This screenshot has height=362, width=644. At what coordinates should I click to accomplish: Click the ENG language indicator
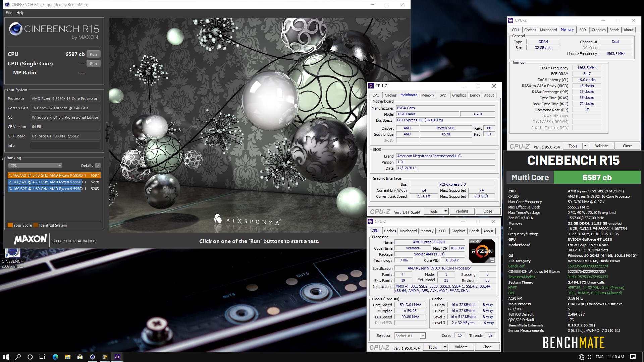[599, 357]
